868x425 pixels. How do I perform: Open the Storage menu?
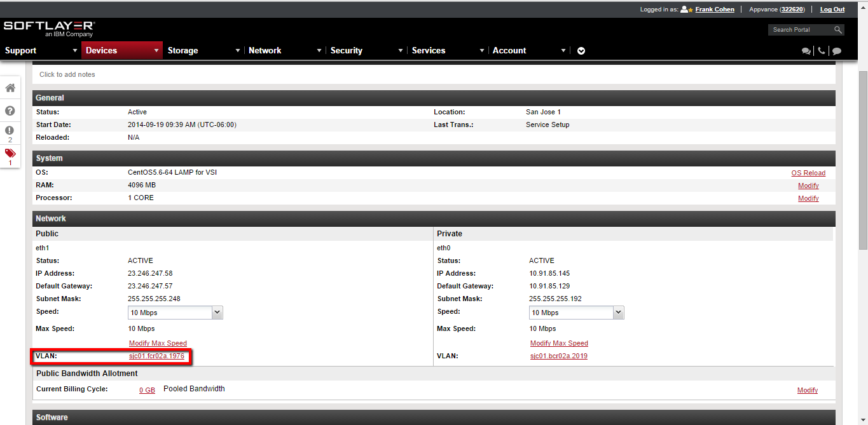(183, 51)
